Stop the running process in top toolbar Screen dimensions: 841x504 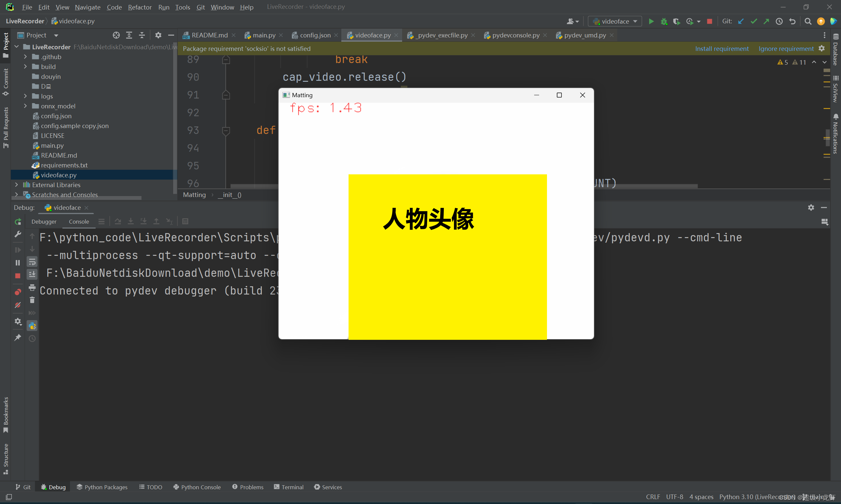click(x=710, y=21)
